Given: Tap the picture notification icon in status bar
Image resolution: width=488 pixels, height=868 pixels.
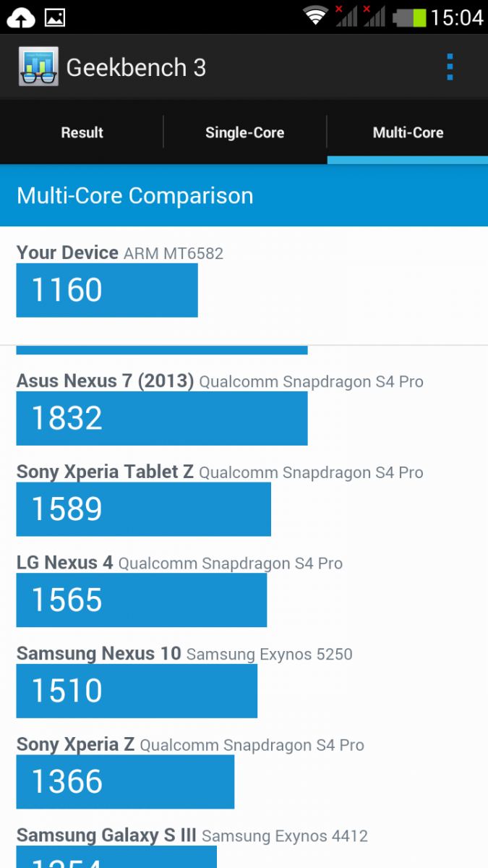Looking at the screenshot, I should pyautogui.click(x=55, y=17).
